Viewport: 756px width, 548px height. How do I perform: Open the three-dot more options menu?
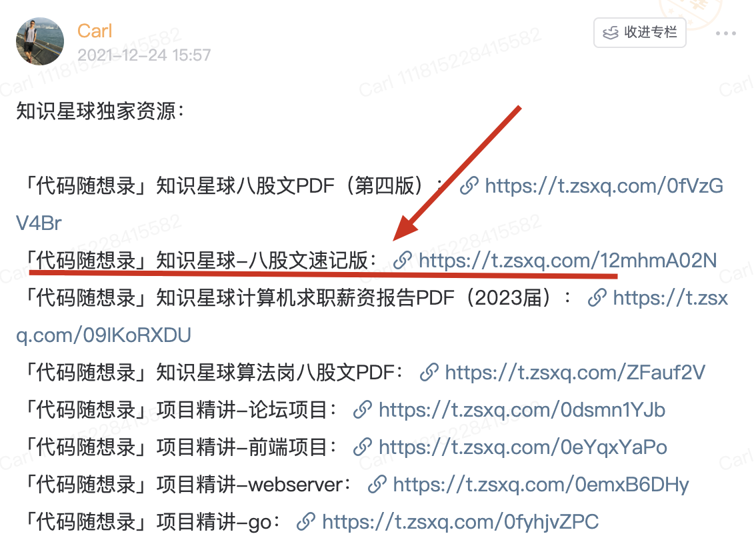coord(725,33)
